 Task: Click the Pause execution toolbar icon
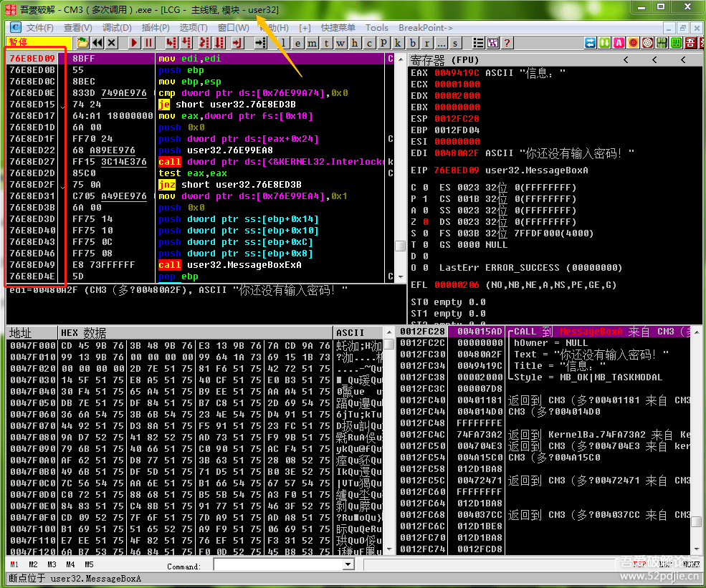pyautogui.click(x=148, y=43)
